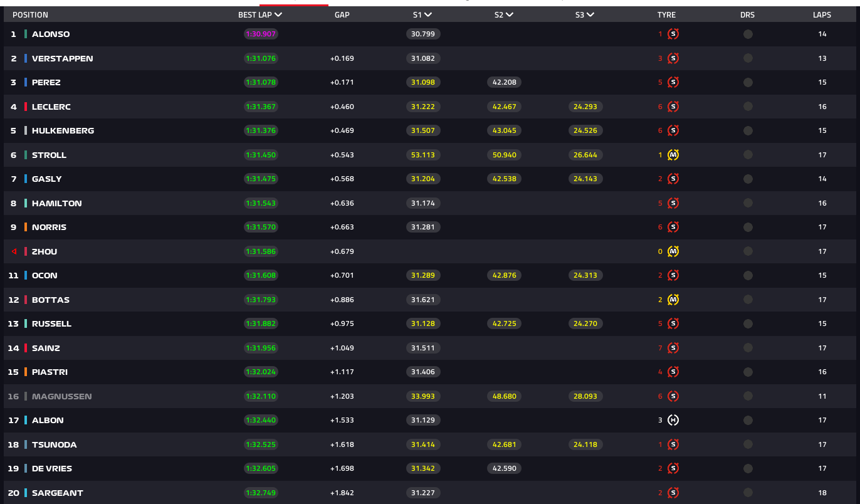Click Stroll's S1 time 53.113
The height and width of the screenshot is (504, 860).
click(x=423, y=155)
